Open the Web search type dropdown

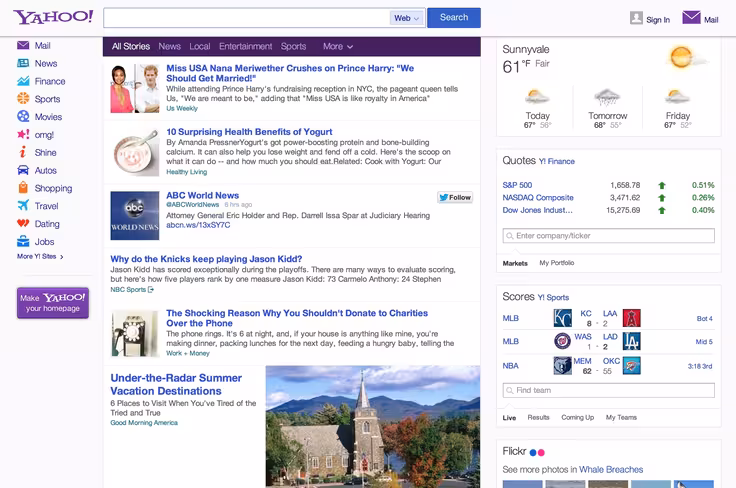(406, 18)
